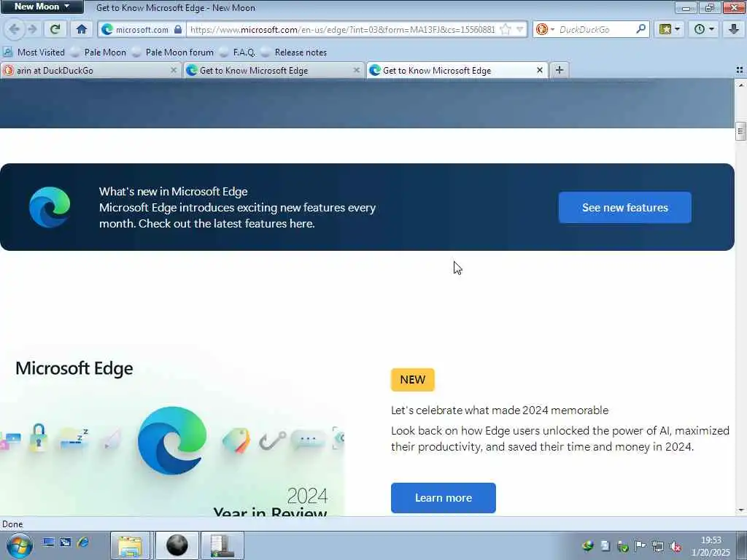
Task: Open the F.A.Q. bookmark
Action: (x=237, y=52)
